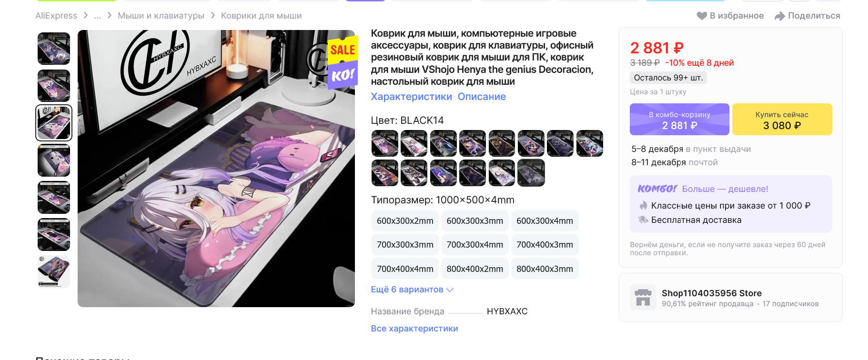The image size is (868, 360).
Task: Click 'В комбо-корзину' button
Action: (679, 120)
